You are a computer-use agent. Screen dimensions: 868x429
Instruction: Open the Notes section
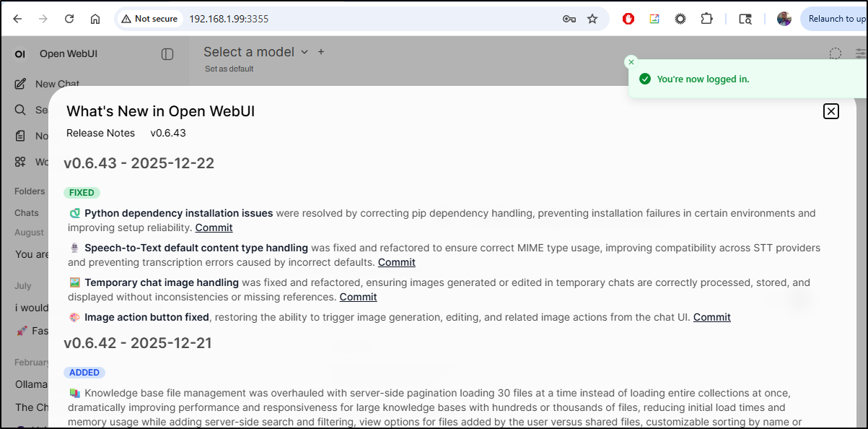click(40, 135)
